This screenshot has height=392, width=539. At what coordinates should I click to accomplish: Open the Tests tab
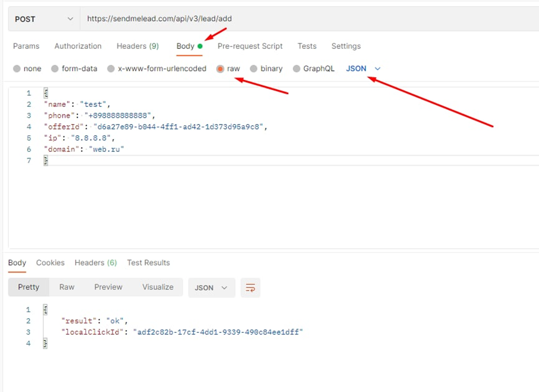pyautogui.click(x=307, y=46)
